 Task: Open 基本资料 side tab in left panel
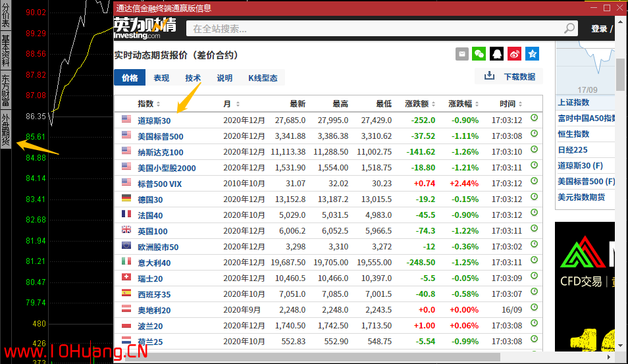[x=6, y=51]
